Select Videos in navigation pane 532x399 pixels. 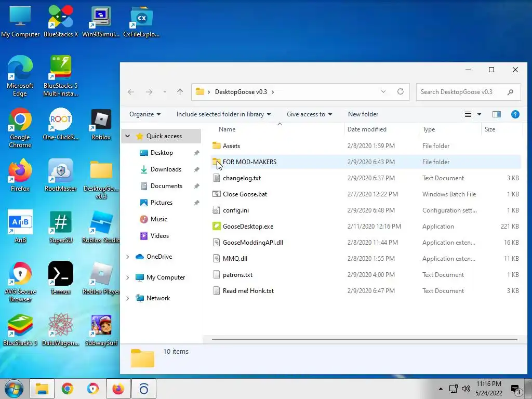(x=159, y=236)
